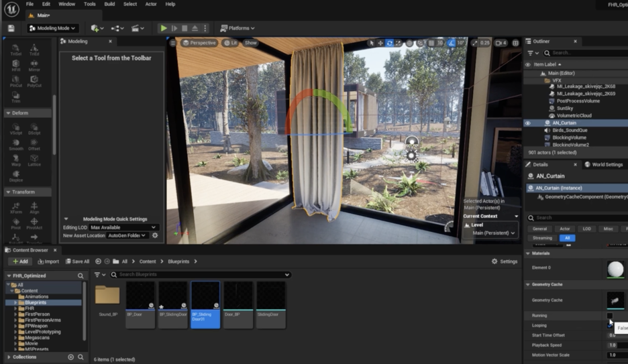Select the VSclpt deform tool
The image size is (628, 364).
coord(15,129)
